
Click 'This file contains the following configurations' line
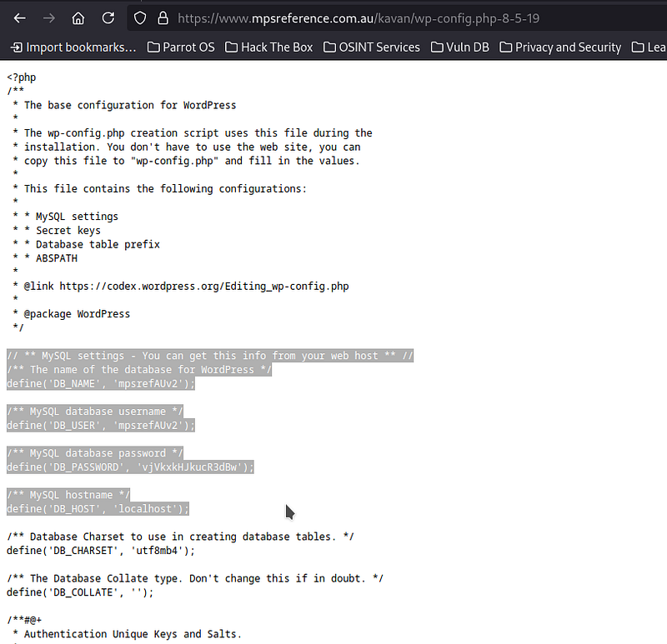159,189
